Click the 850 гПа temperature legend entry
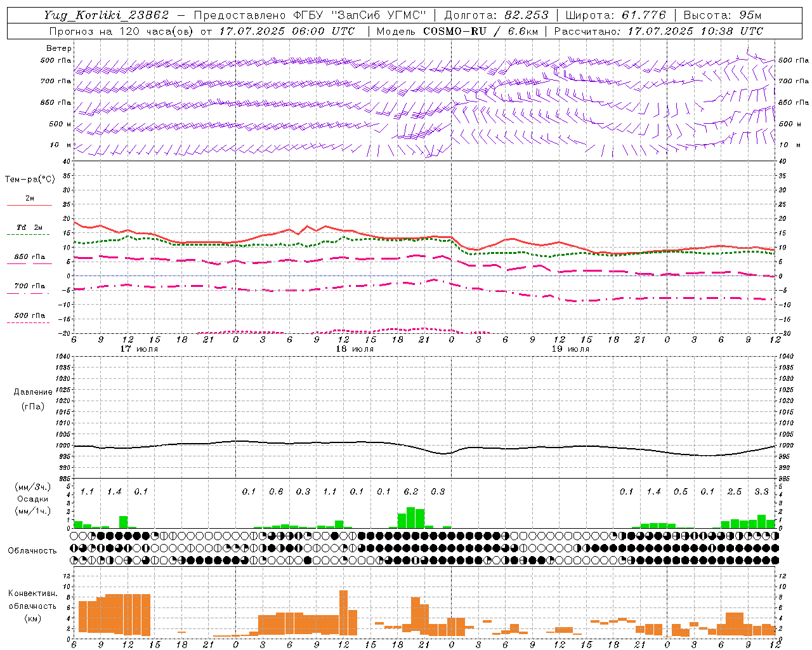 click(x=30, y=257)
